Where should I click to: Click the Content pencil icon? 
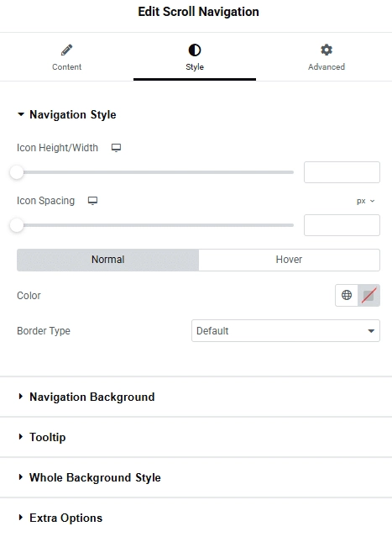(66, 50)
